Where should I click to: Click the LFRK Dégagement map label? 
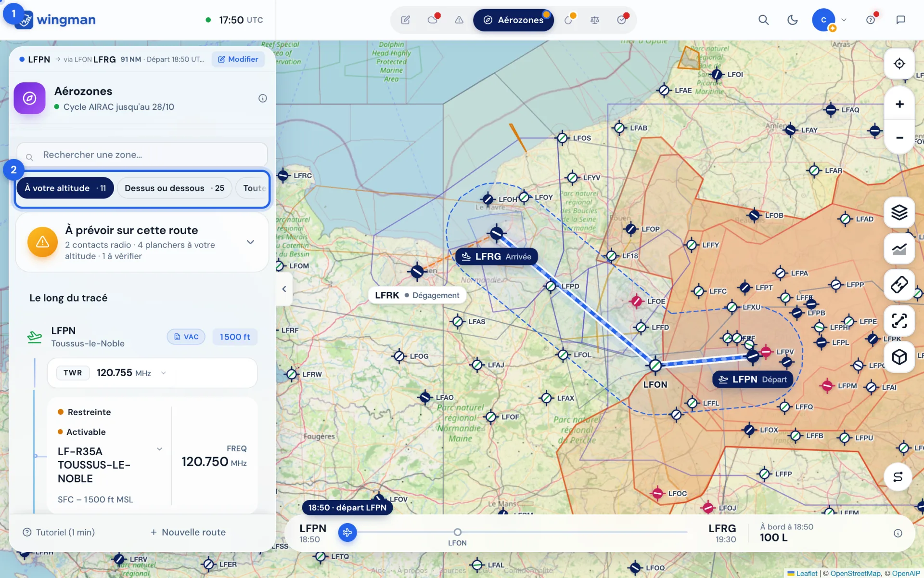417,295
